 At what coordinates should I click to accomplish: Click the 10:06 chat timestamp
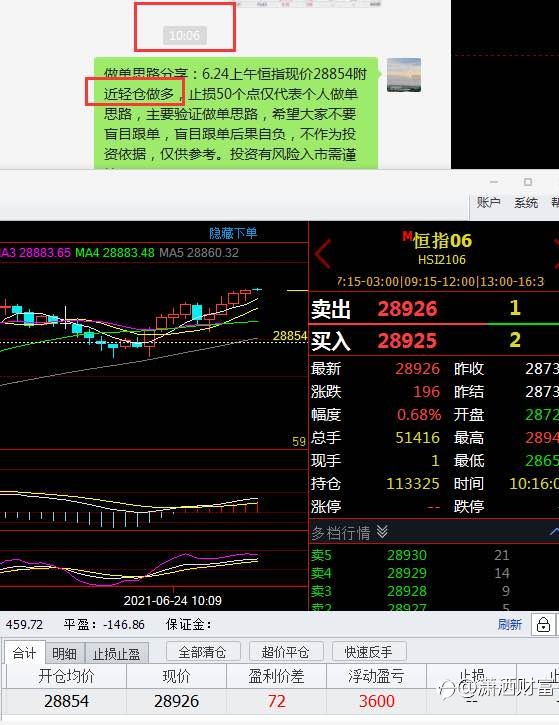click(x=184, y=35)
